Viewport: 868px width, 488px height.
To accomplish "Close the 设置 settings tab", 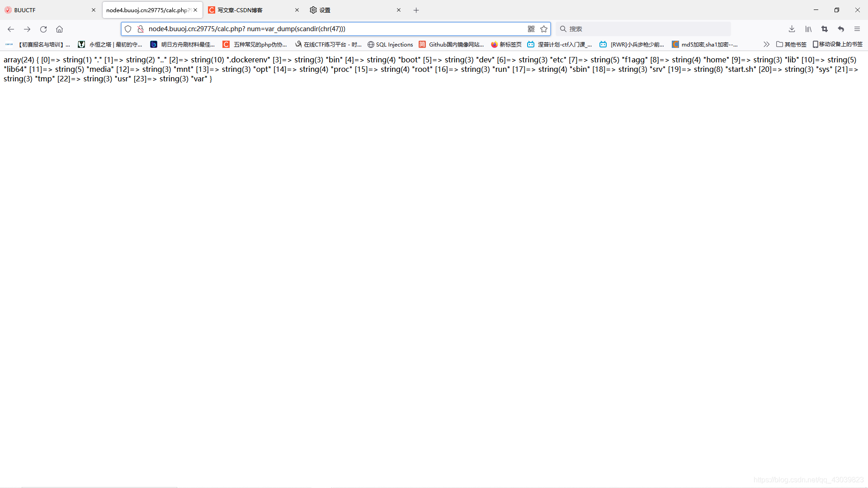I will (x=399, y=10).
